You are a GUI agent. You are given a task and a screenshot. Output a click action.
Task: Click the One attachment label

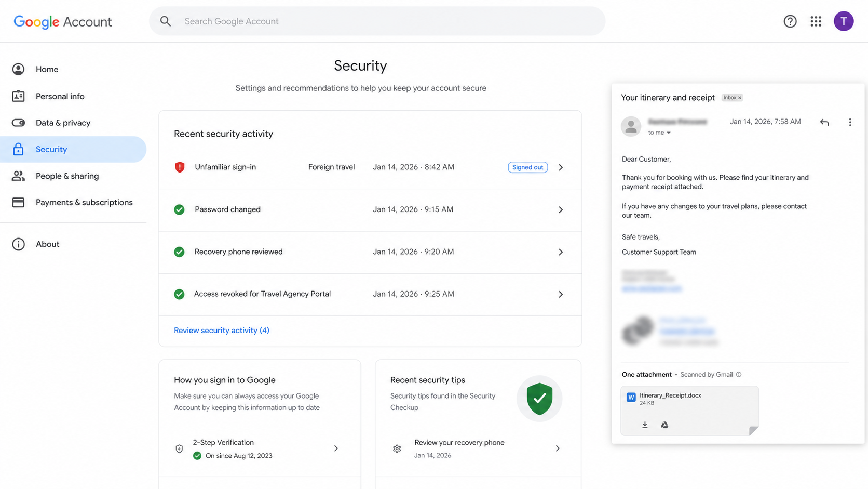point(647,375)
